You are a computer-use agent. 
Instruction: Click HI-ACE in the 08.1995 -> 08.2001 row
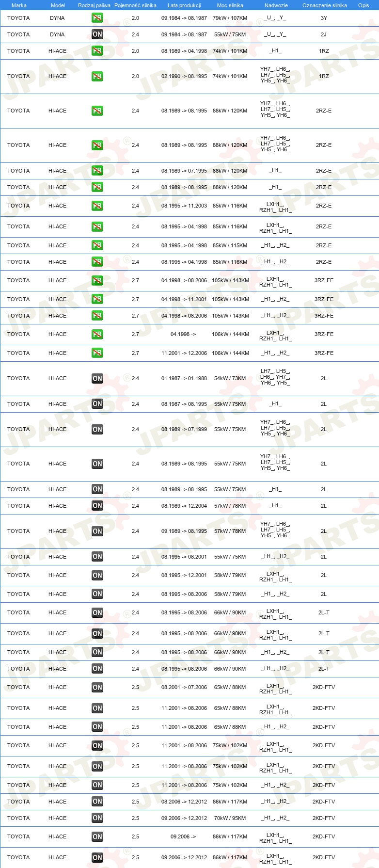pyautogui.click(x=57, y=557)
